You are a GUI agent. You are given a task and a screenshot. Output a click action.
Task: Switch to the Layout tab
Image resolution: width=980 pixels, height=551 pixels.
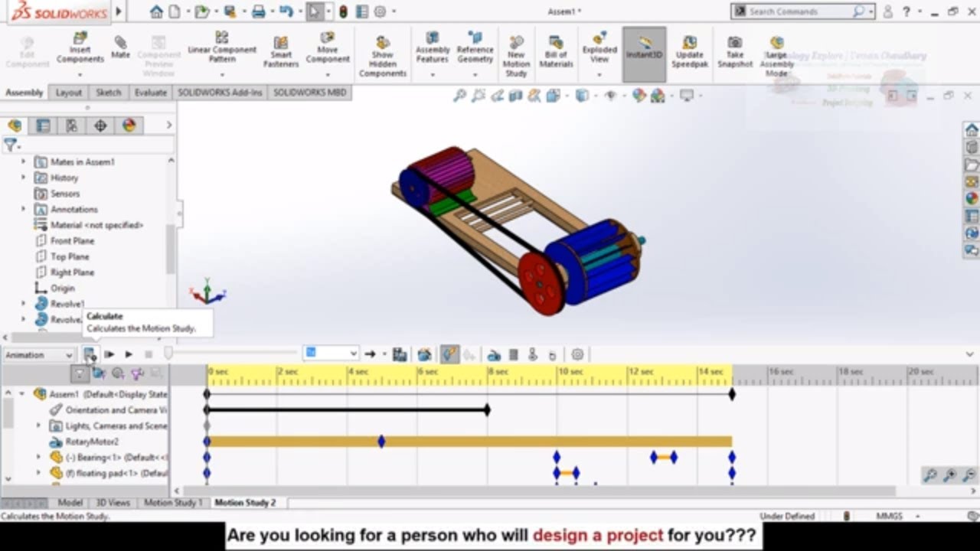click(68, 93)
